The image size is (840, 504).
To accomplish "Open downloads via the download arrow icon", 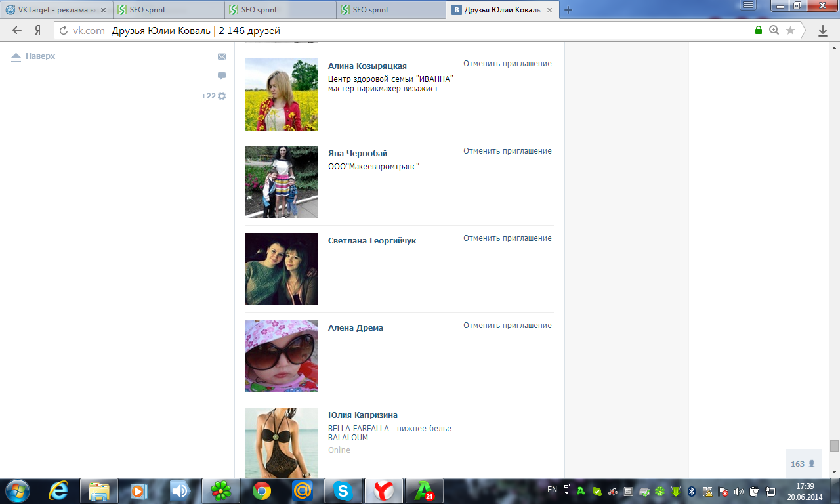I will 823,30.
